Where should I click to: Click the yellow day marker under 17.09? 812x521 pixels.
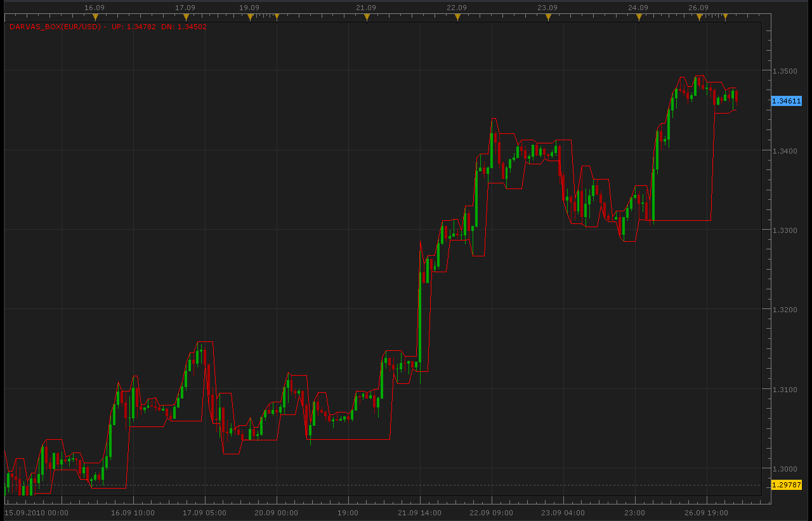click(186, 17)
